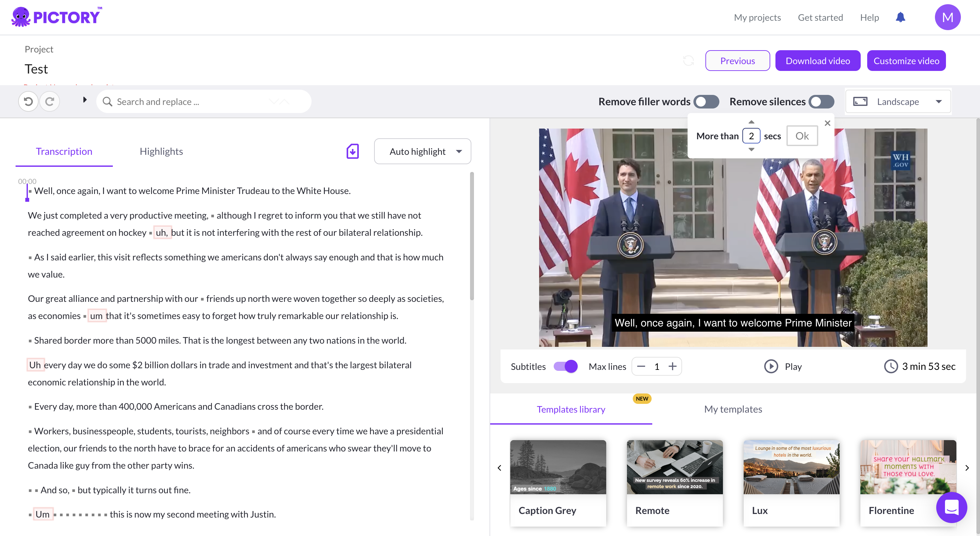Enable Remove filler words toggle

click(706, 101)
